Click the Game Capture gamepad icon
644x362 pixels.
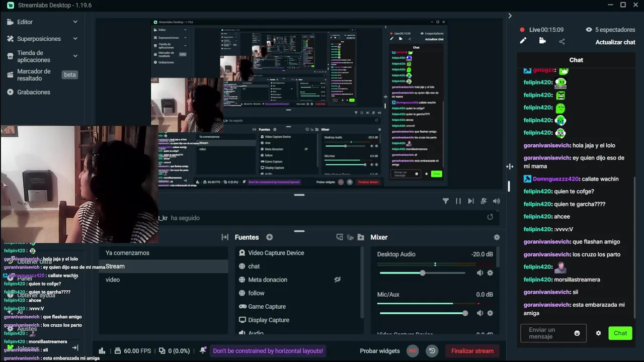tap(243, 307)
